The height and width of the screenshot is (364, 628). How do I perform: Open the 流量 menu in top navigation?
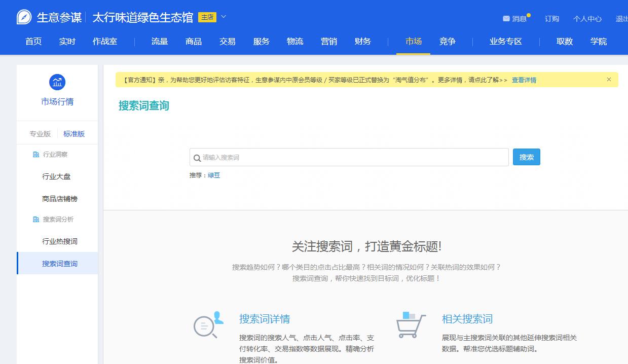[x=159, y=42]
